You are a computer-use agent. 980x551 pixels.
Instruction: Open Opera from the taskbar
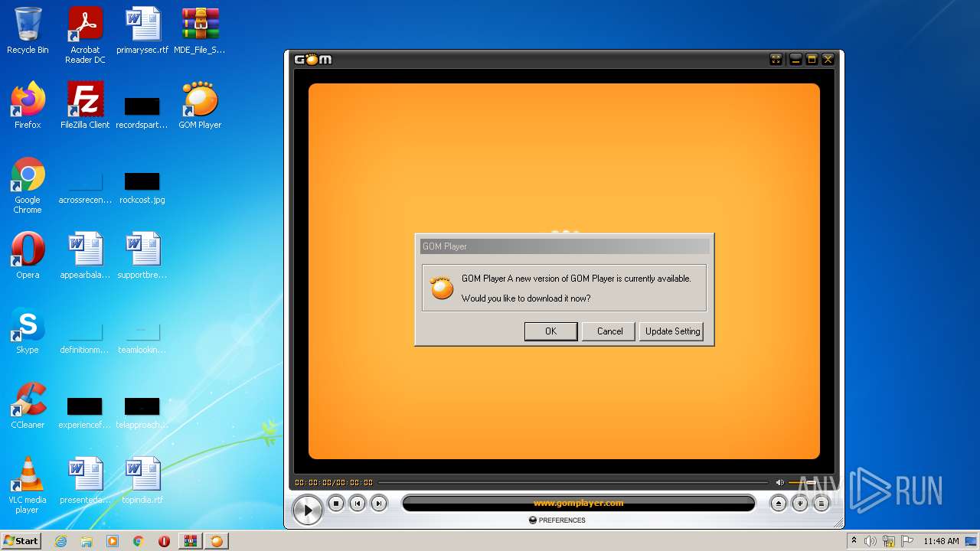[164, 541]
